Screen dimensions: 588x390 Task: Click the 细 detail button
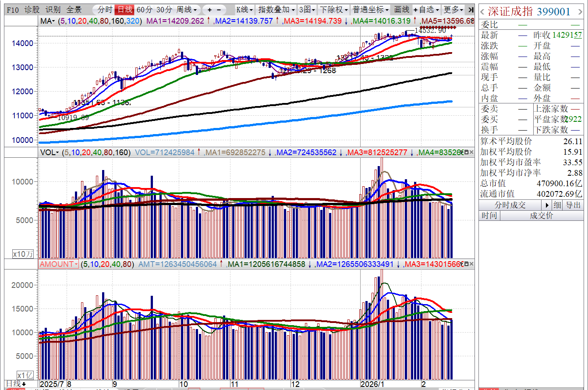pyautogui.click(x=557, y=205)
